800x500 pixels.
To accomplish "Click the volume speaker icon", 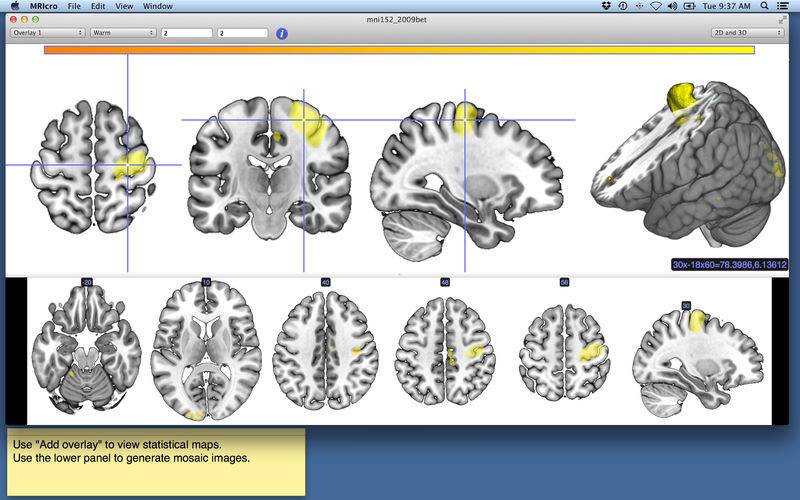I will [x=672, y=6].
